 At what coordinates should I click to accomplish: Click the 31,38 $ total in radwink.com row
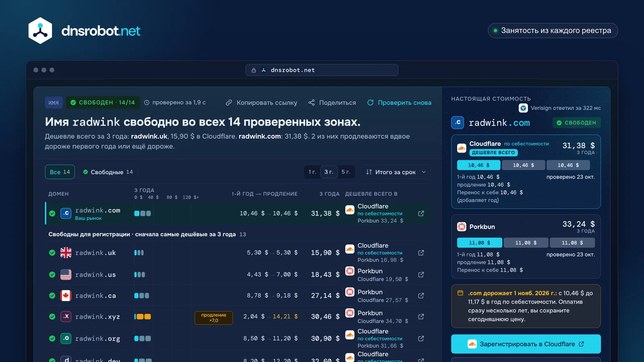(325, 214)
